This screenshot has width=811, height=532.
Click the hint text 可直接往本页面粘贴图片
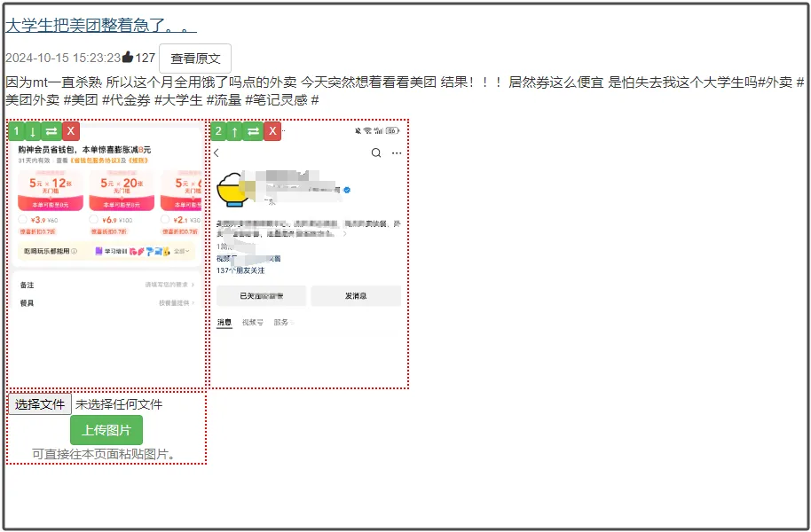(x=105, y=455)
